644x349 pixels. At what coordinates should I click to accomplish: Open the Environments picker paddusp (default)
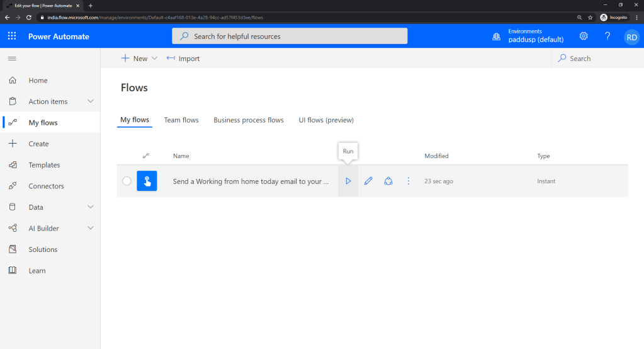tap(528, 37)
